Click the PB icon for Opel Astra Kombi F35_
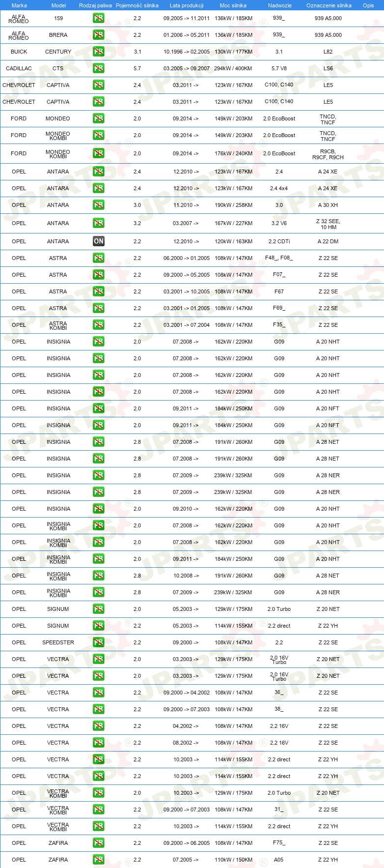The height and width of the screenshot is (868, 384). coord(99,325)
